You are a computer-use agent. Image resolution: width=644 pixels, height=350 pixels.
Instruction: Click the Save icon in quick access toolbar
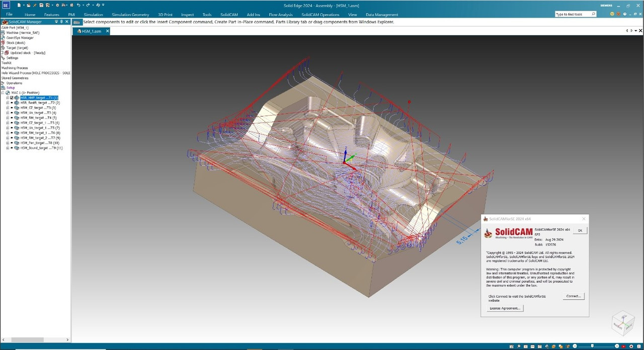pyautogui.click(x=41, y=5)
